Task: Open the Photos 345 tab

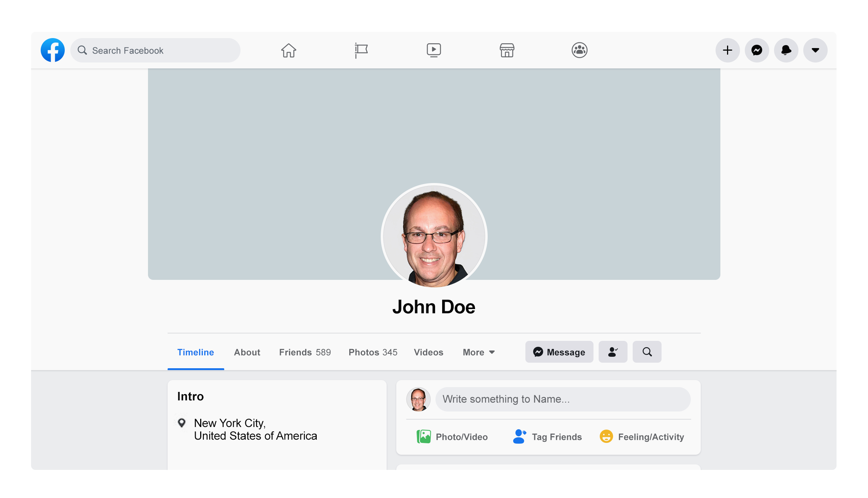Action: coord(373,352)
